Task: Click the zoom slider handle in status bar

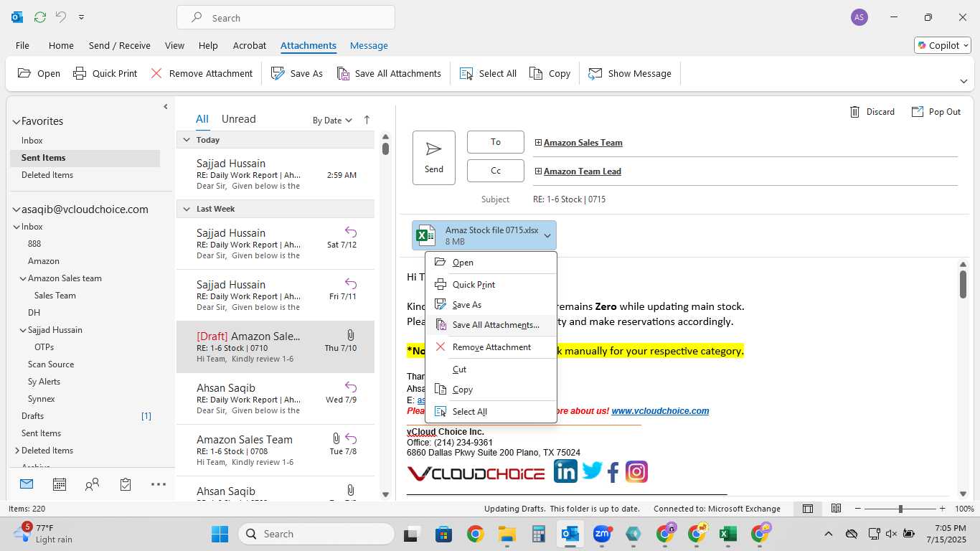Action: 900,509
